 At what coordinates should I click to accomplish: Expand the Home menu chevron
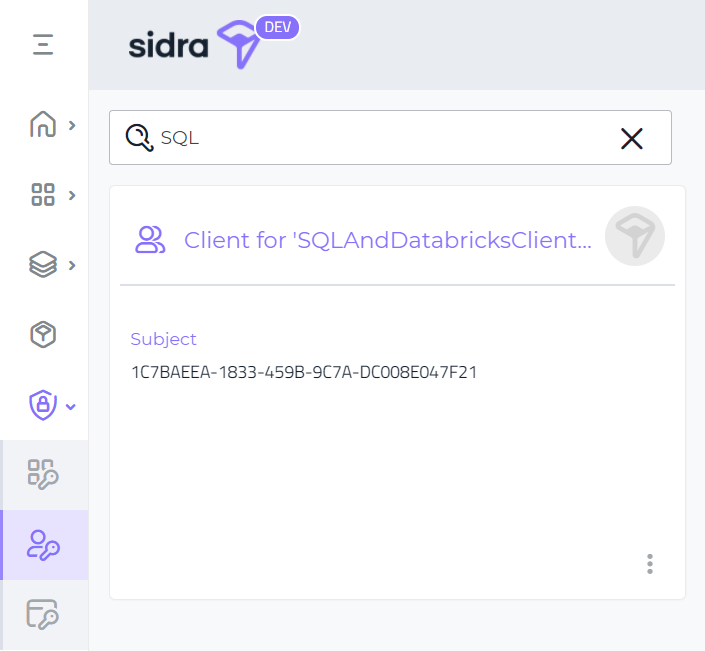click(x=72, y=126)
